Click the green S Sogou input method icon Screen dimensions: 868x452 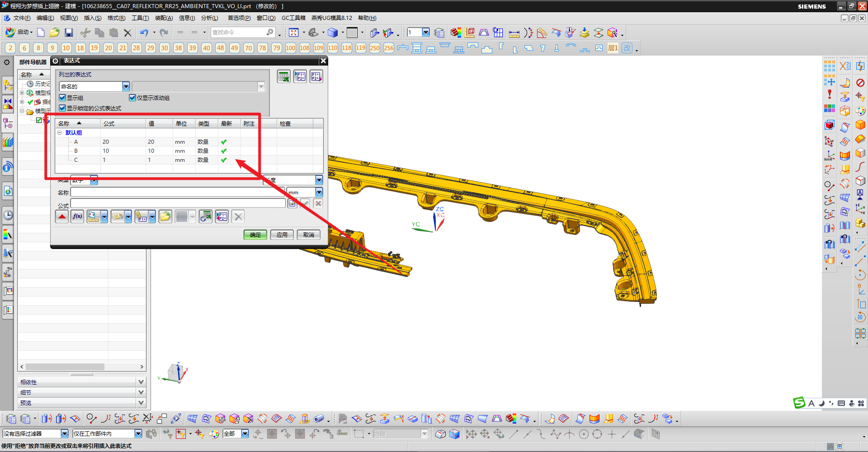coord(799,403)
